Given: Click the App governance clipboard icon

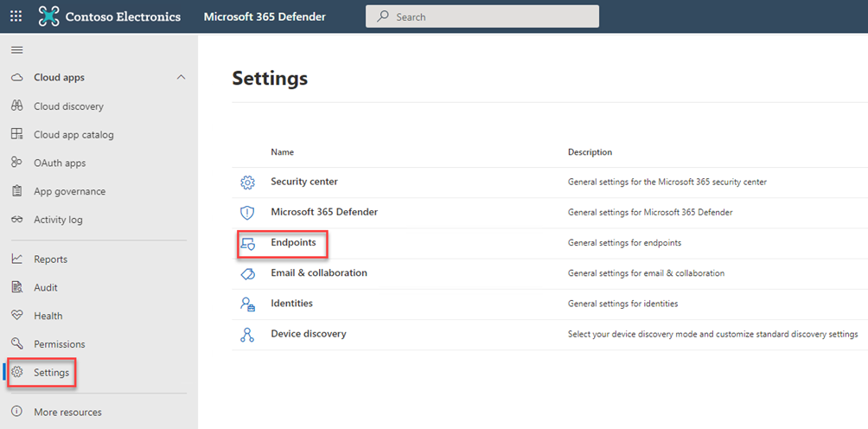Looking at the screenshot, I should [17, 191].
